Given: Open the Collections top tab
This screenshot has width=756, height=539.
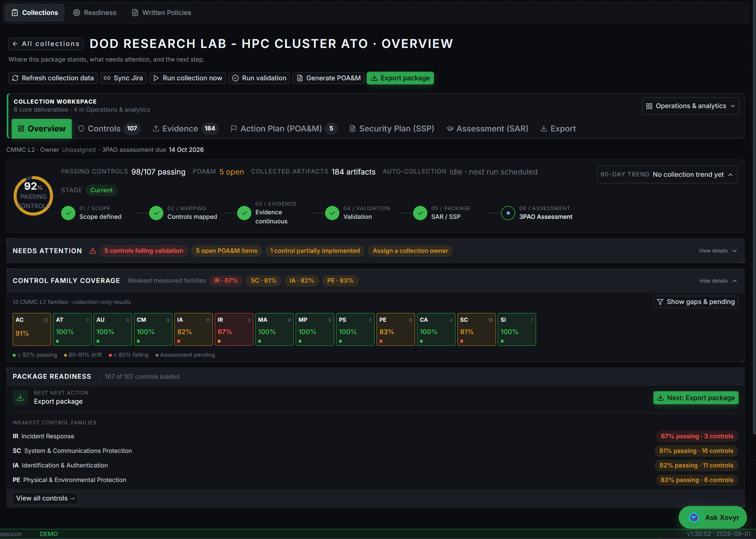Looking at the screenshot, I should pos(35,13).
